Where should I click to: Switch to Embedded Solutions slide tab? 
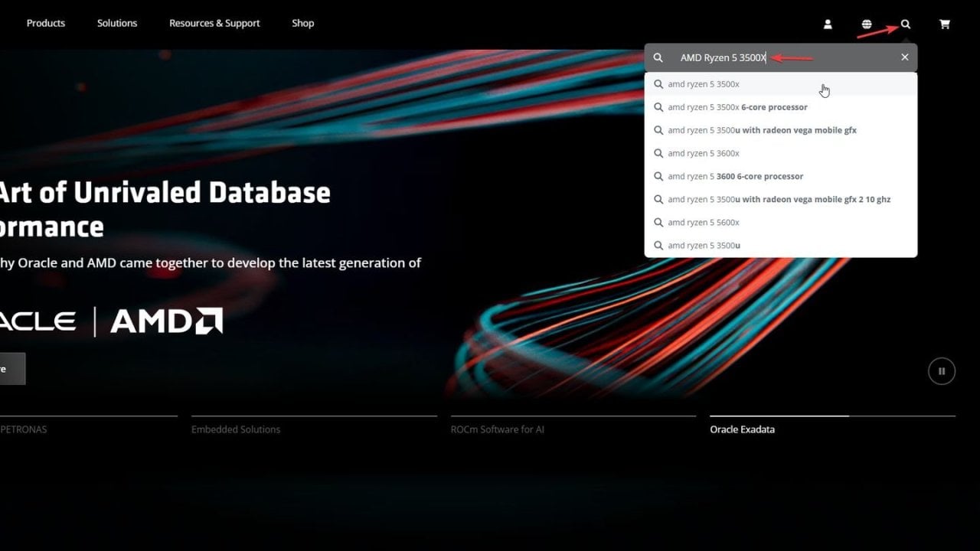(236, 429)
